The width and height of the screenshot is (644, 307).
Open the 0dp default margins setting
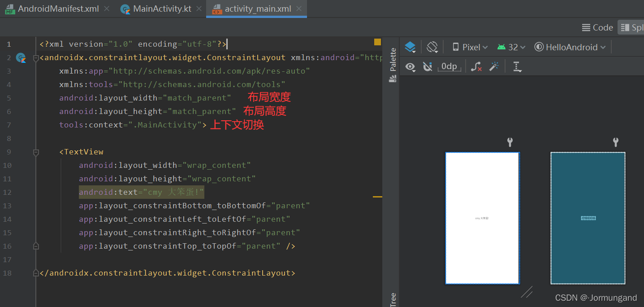tap(449, 67)
